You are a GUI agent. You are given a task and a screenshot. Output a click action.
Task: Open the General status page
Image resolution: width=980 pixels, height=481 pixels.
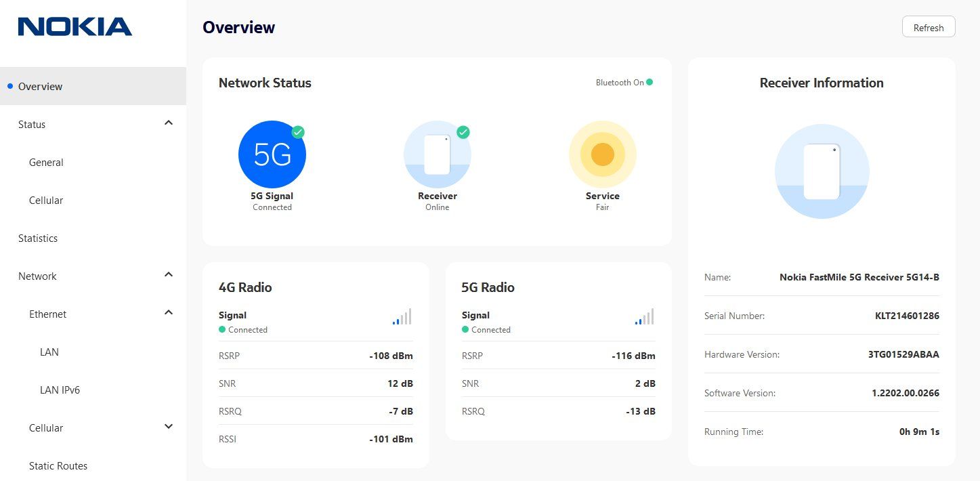point(46,163)
